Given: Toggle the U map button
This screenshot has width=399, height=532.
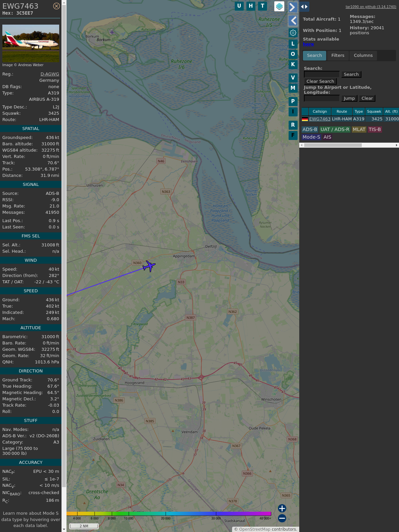Looking at the screenshot, I should pyautogui.click(x=239, y=6).
